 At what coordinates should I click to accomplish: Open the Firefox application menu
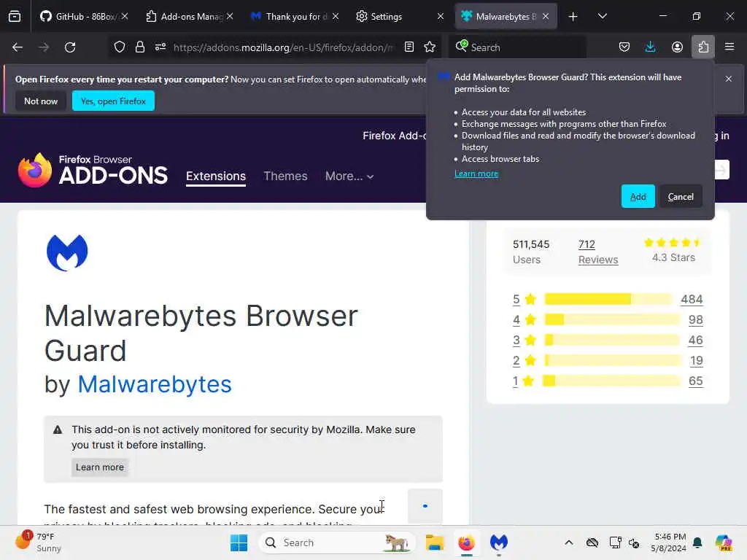click(x=729, y=47)
